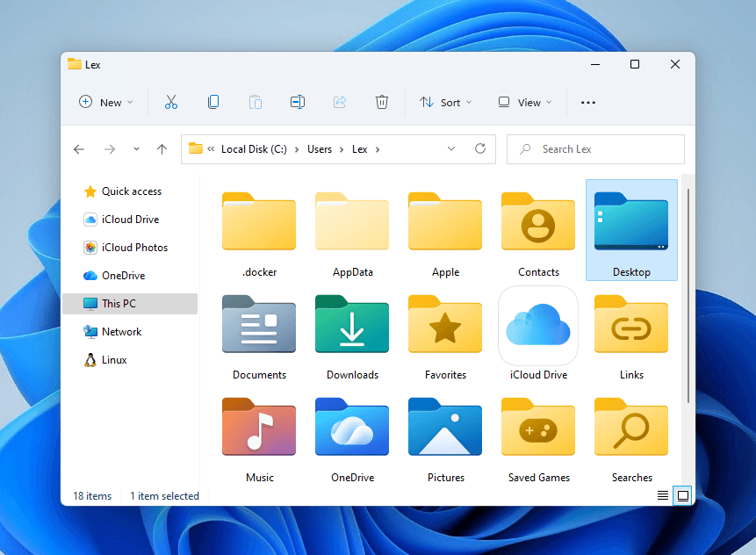Click Lex breadcrumb in address bar
The height and width of the screenshot is (555, 756).
(x=360, y=149)
